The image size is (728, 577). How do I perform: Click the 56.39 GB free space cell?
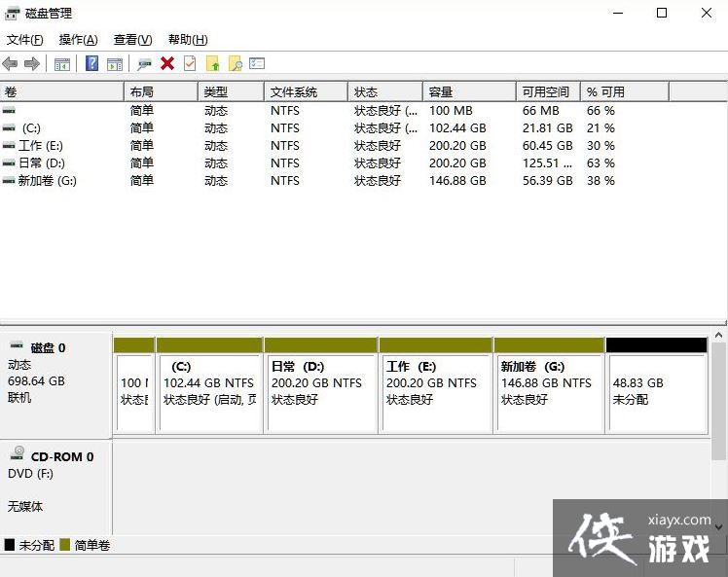click(547, 181)
